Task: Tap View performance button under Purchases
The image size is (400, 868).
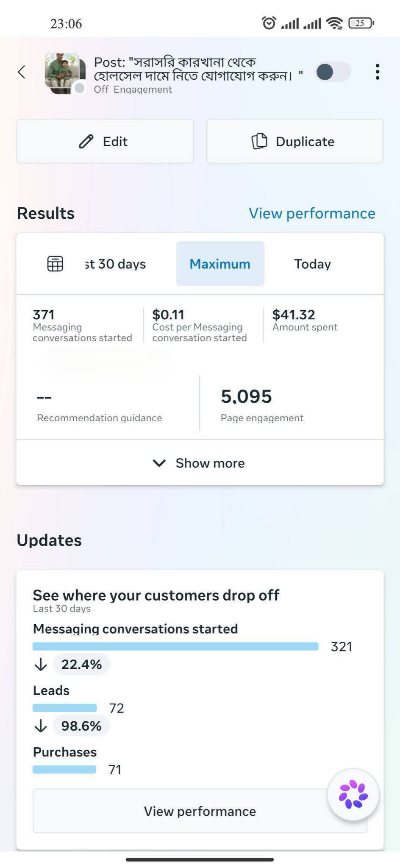Action: coord(200,811)
